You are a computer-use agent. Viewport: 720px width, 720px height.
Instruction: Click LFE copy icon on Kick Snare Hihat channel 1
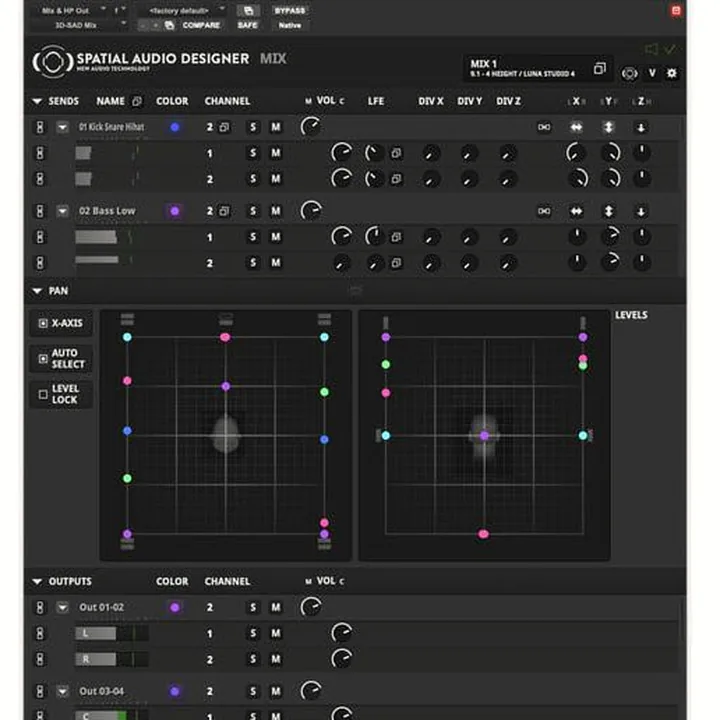click(396, 153)
